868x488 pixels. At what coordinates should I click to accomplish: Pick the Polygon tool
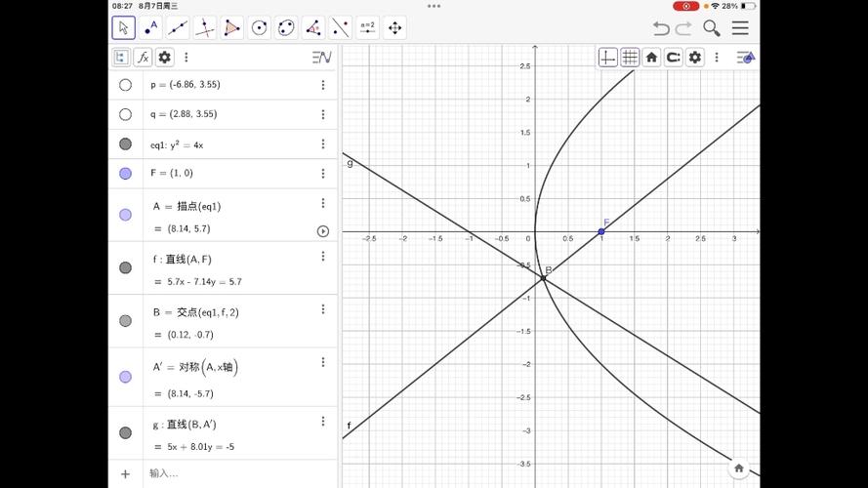[232, 27]
